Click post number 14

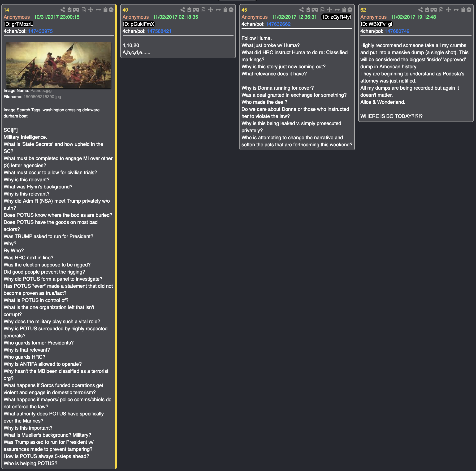click(x=6, y=10)
